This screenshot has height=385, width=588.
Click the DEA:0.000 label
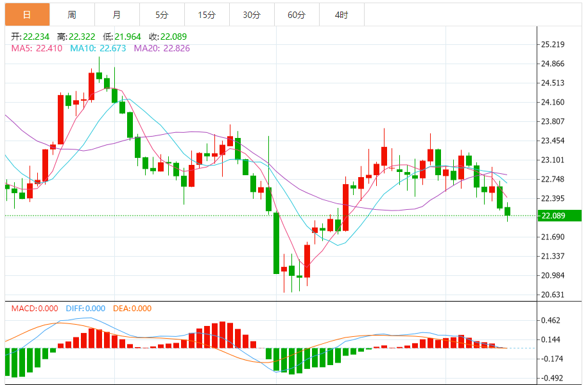(132, 309)
